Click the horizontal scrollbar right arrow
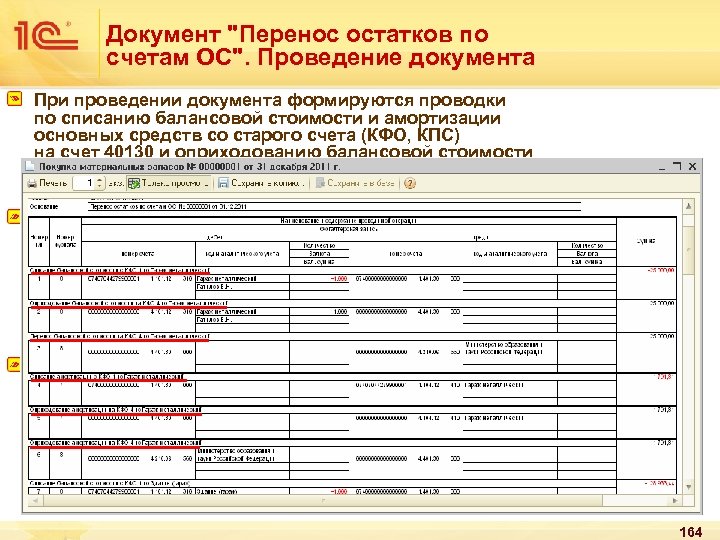This screenshot has height=540, width=720. (675, 501)
